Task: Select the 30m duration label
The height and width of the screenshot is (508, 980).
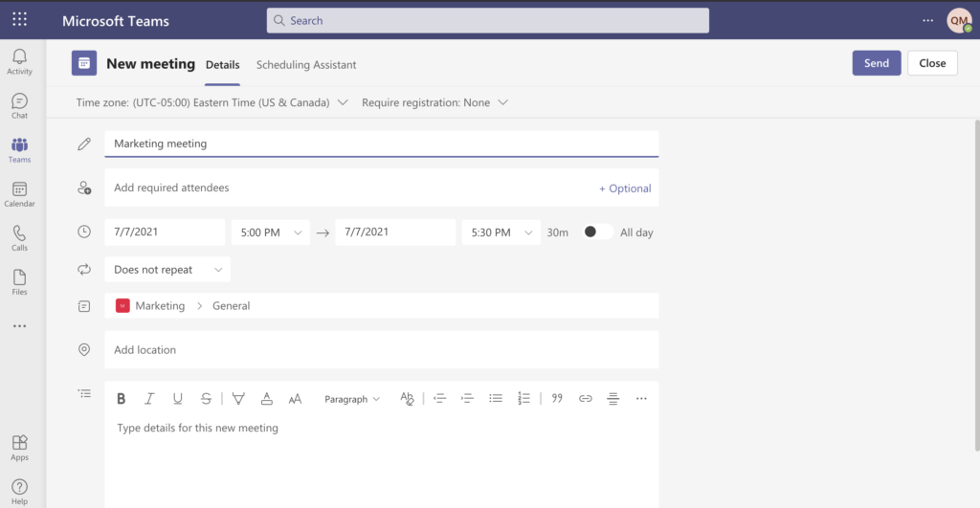Action: (x=558, y=232)
